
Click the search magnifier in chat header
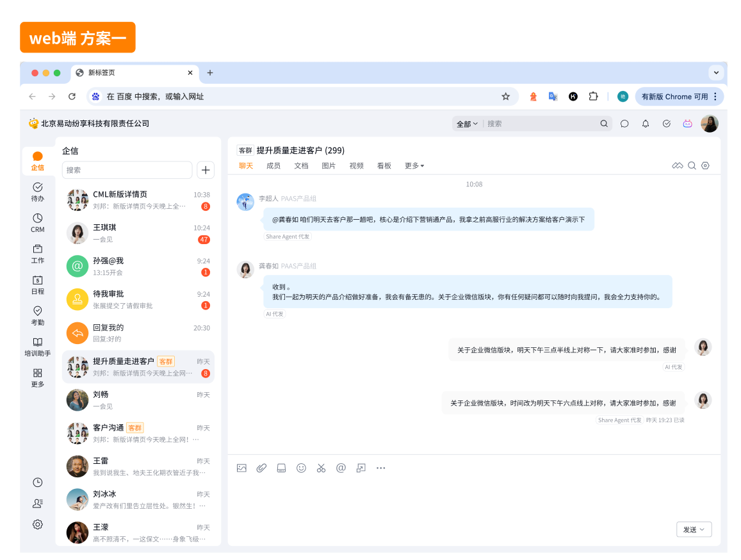[692, 165]
